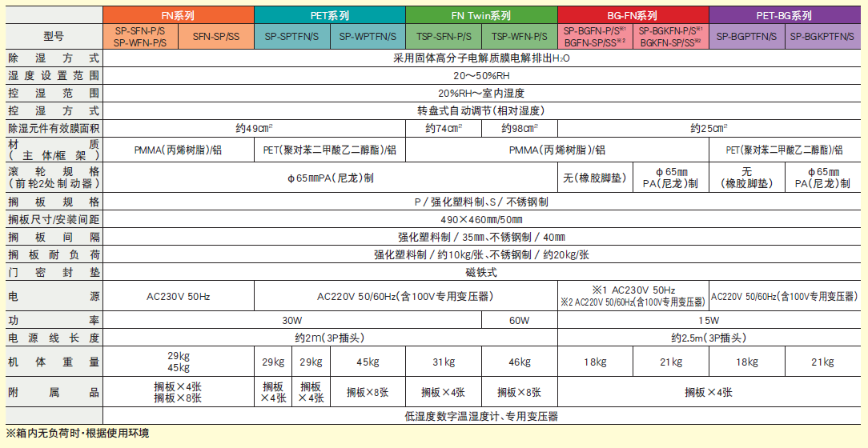The height and width of the screenshot is (448, 868).
Task: Select the 采用固体高分子电解质膜电解排出H₂O text
Action: tap(481, 58)
